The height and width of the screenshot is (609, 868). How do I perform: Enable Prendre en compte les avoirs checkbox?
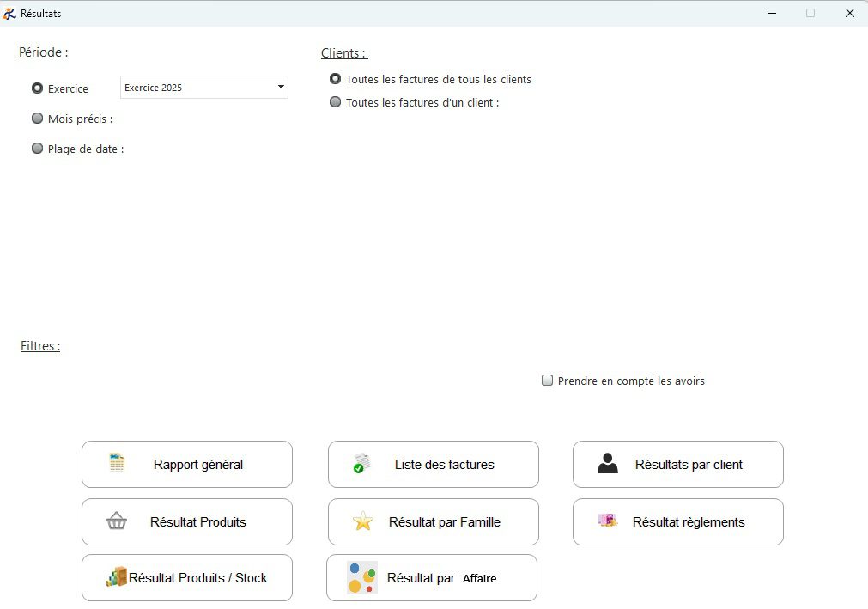[547, 381]
